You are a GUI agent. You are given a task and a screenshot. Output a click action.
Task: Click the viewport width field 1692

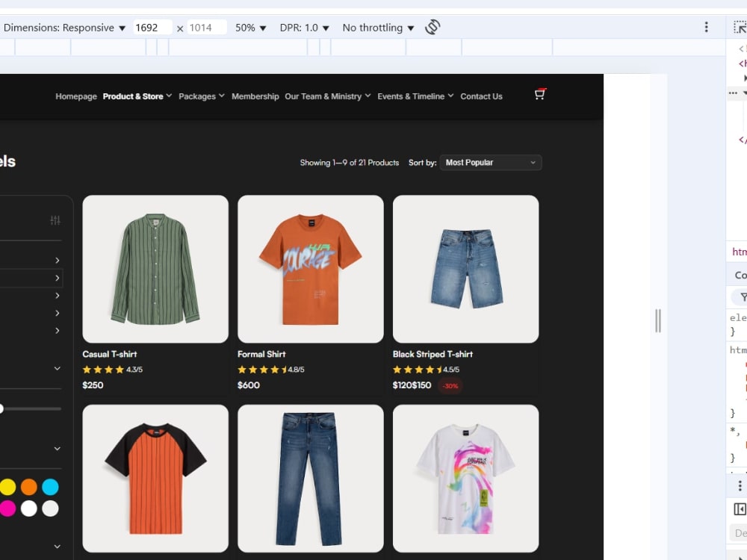(152, 28)
